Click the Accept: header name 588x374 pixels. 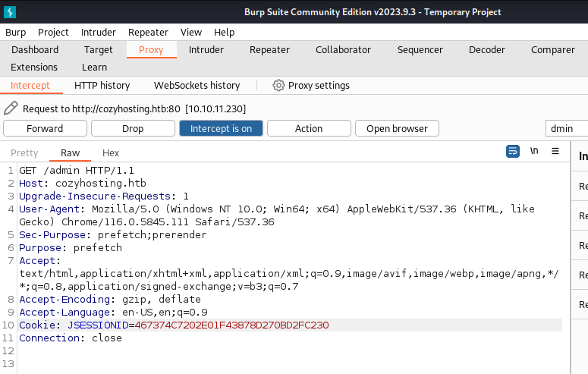pos(39,260)
